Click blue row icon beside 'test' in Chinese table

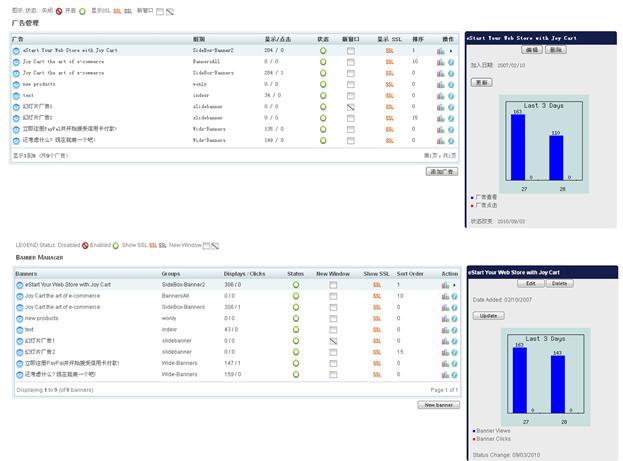point(16,96)
